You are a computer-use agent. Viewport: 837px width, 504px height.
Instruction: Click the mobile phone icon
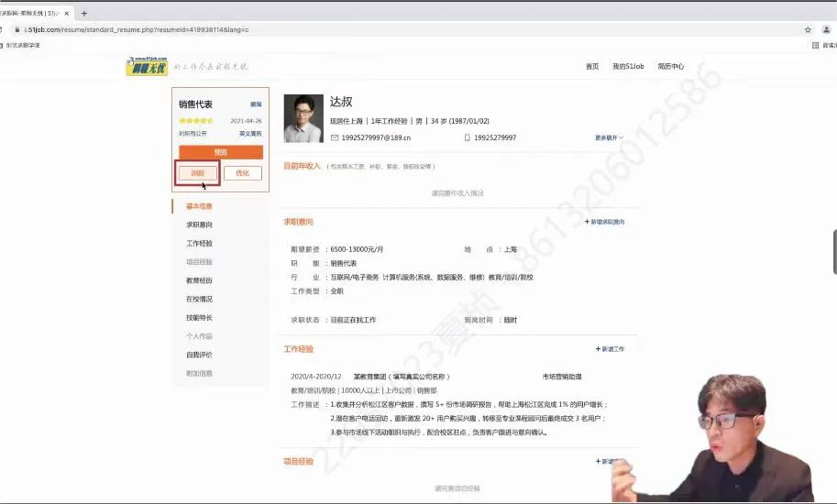coord(467,137)
